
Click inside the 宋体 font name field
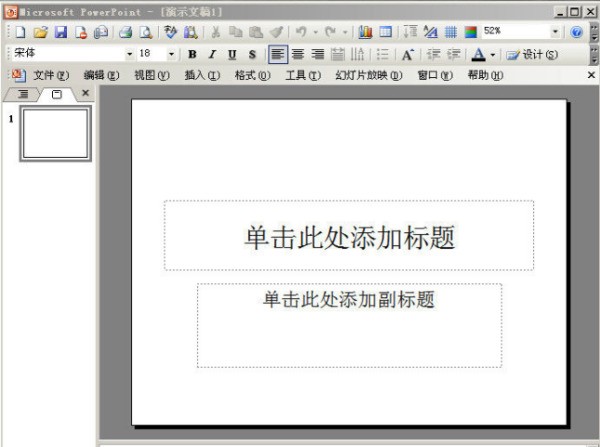coord(68,54)
